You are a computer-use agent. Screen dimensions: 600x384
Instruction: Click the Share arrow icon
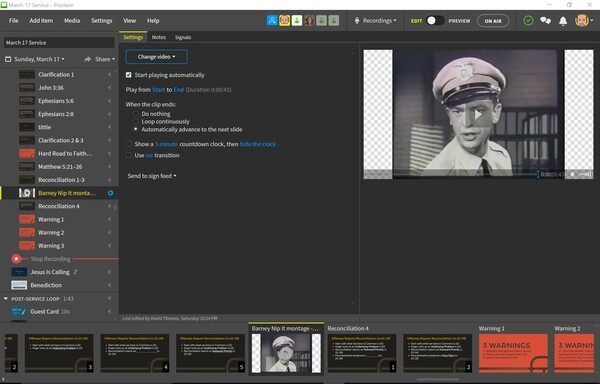(x=88, y=59)
